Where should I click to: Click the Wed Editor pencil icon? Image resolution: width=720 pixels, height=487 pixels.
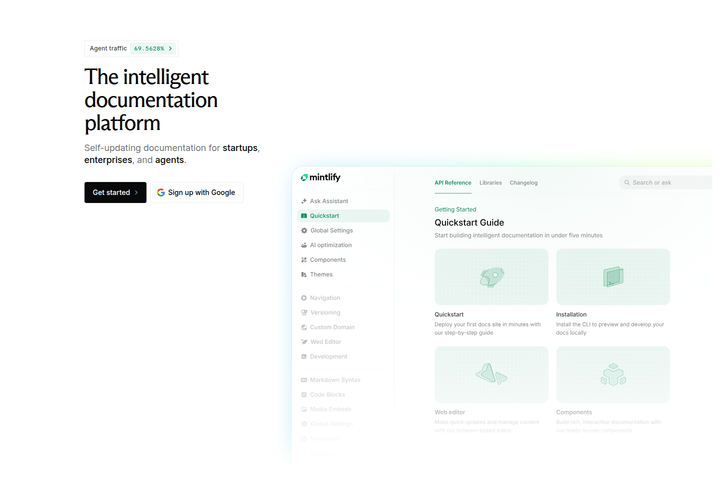(x=304, y=342)
